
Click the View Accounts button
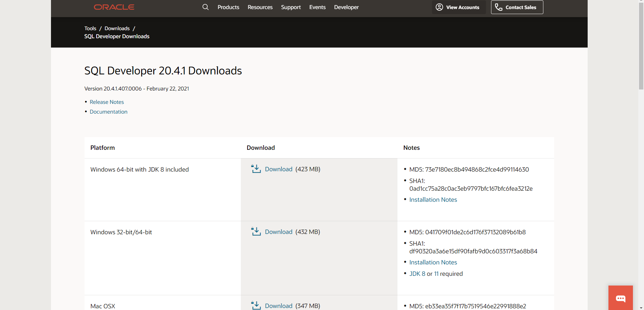(x=459, y=7)
